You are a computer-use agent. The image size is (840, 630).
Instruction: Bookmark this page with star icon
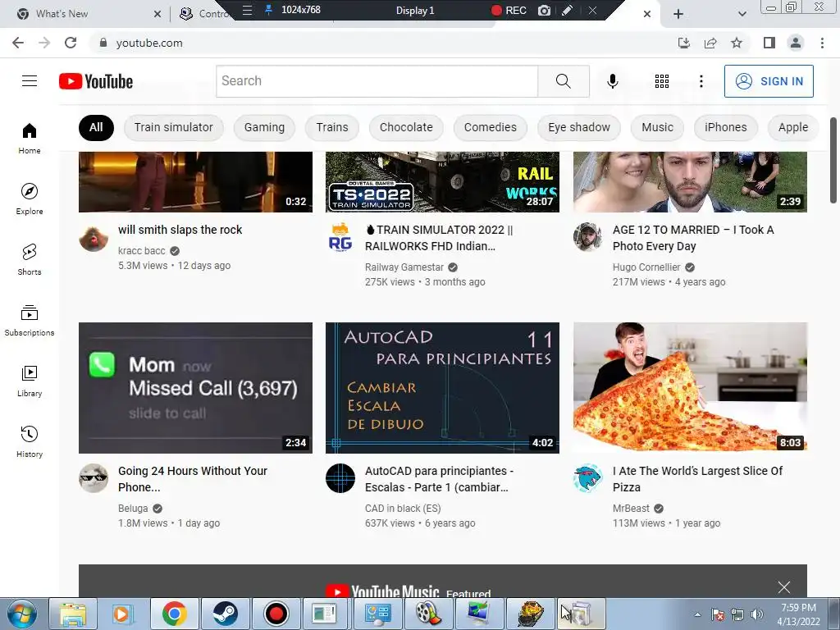click(737, 43)
